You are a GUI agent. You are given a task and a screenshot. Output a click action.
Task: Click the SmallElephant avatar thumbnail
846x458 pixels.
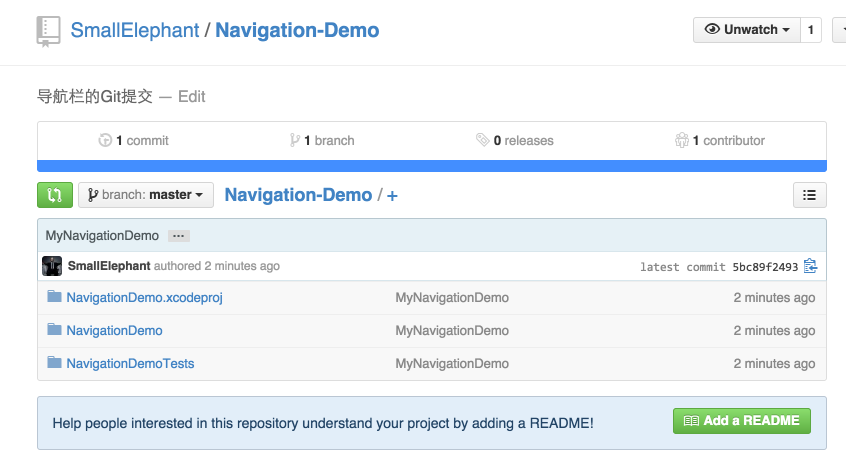coord(52,266)
